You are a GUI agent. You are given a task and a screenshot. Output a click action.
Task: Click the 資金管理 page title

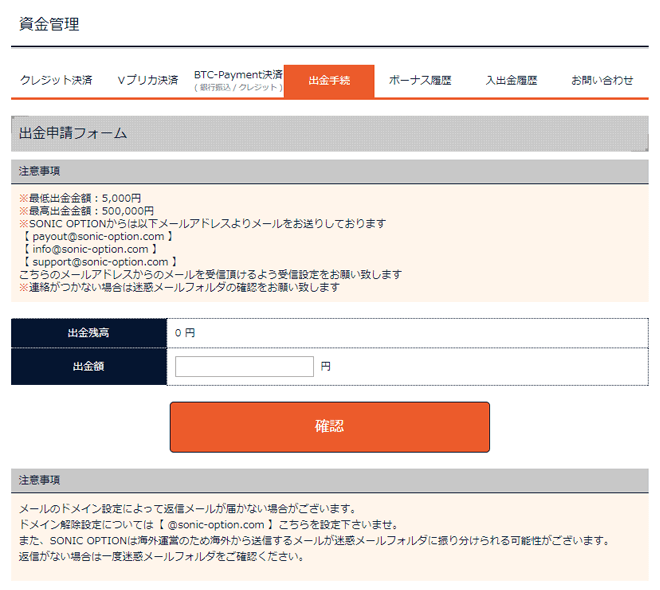click(49, 24)
